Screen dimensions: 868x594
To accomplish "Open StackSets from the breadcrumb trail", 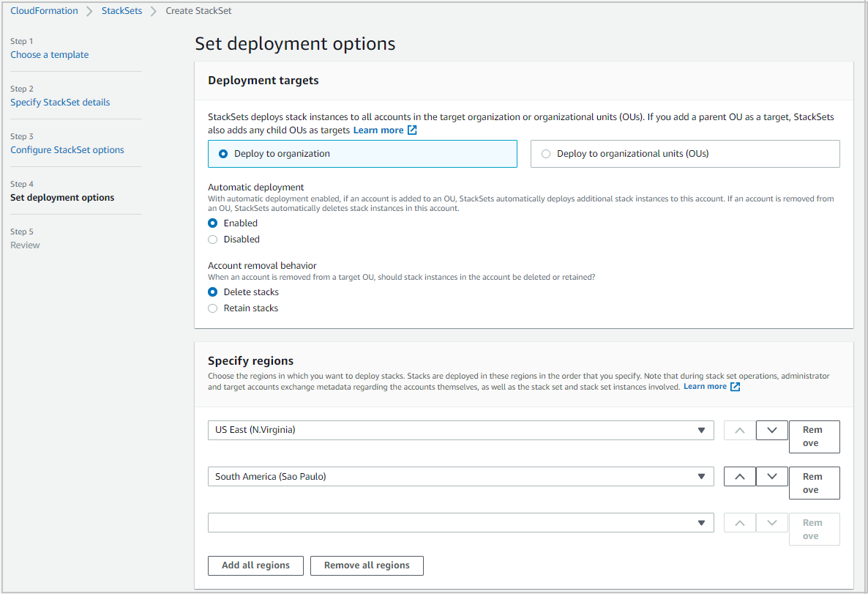I will [121, 10].
